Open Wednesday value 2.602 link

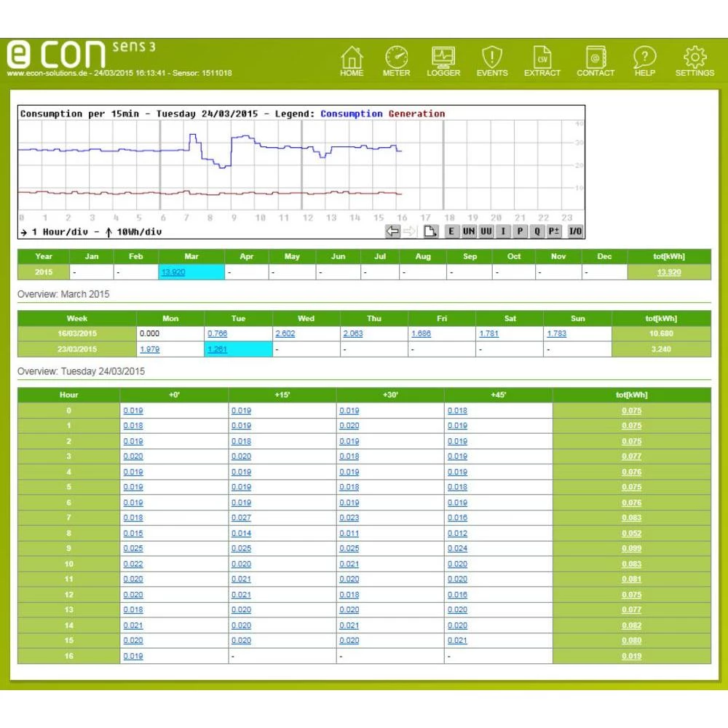pos(285,333)
